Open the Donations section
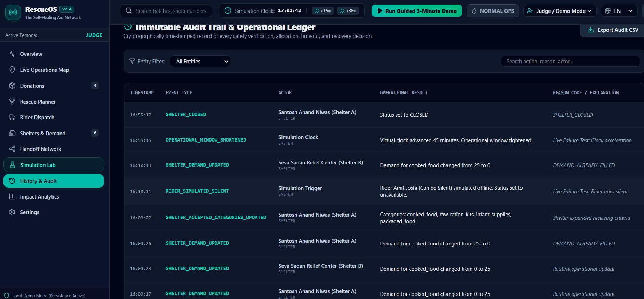This screenshot has width=644, height=299. click(x=54, y=86)
